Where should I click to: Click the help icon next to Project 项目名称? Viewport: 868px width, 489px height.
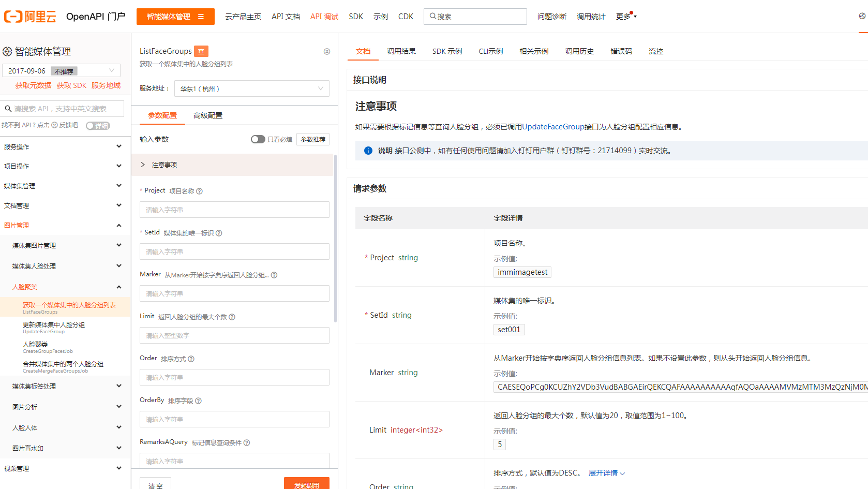(200, 191)
